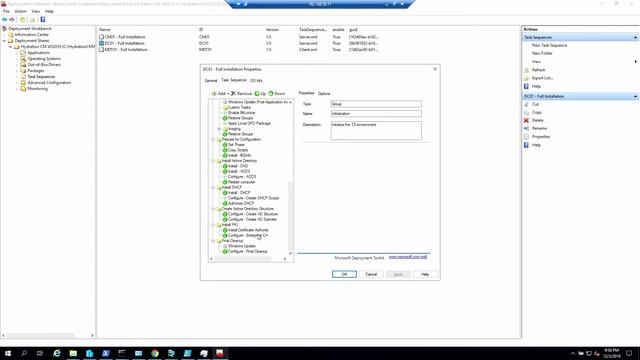Screen dimensions: 640x360
Task: Collapse the Deployment Shares tree node
Action: tap(4, 41)
